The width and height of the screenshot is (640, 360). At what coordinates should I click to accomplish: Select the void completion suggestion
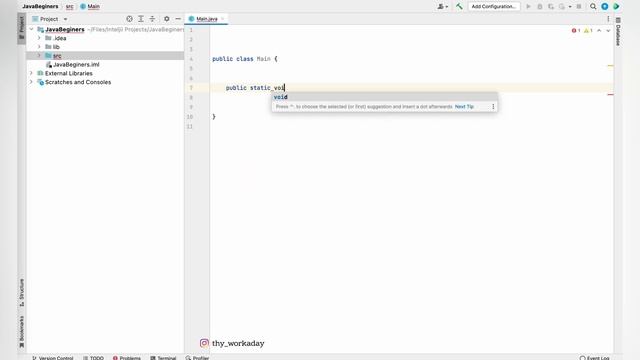pos(384,97)
